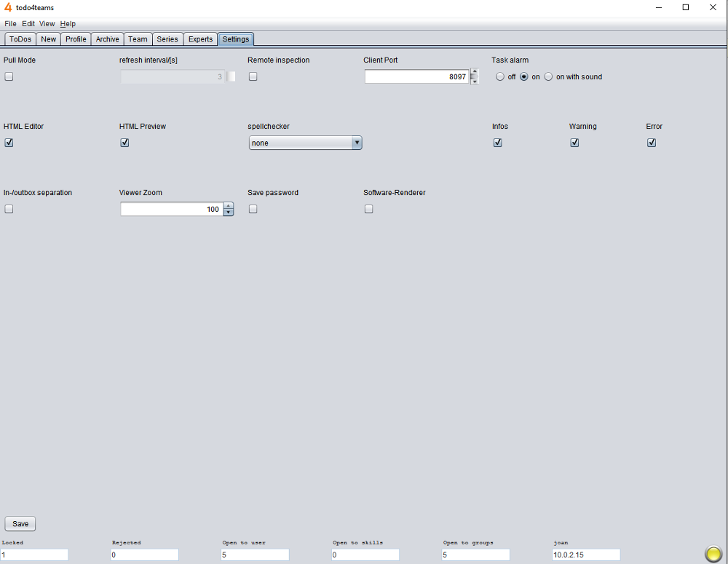Open the spellchecker dropdown
The width and height of the screenshot is (728, 564).
(357, 143)
